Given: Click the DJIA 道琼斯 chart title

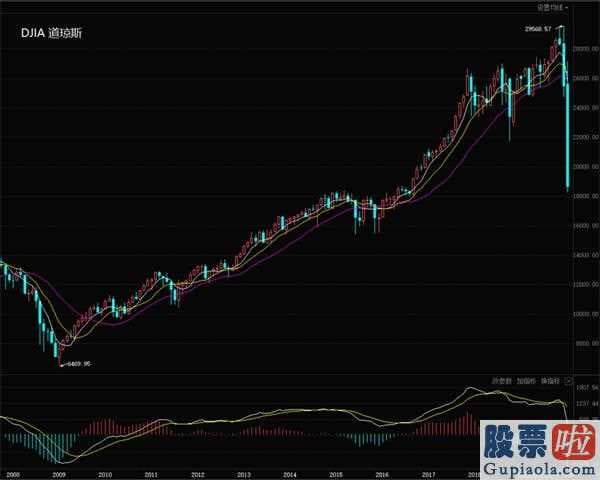Looking at the screenshot, I should pos(51,33).
